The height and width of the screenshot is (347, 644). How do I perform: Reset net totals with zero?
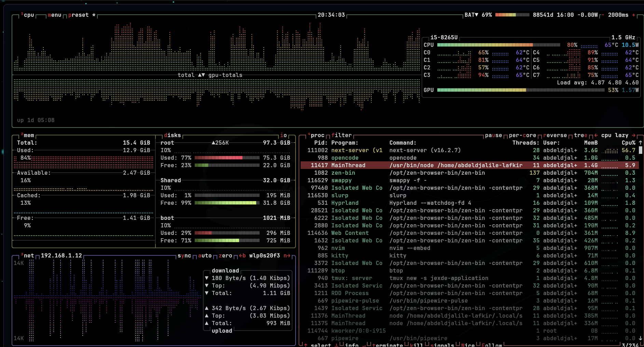point(225,256)
